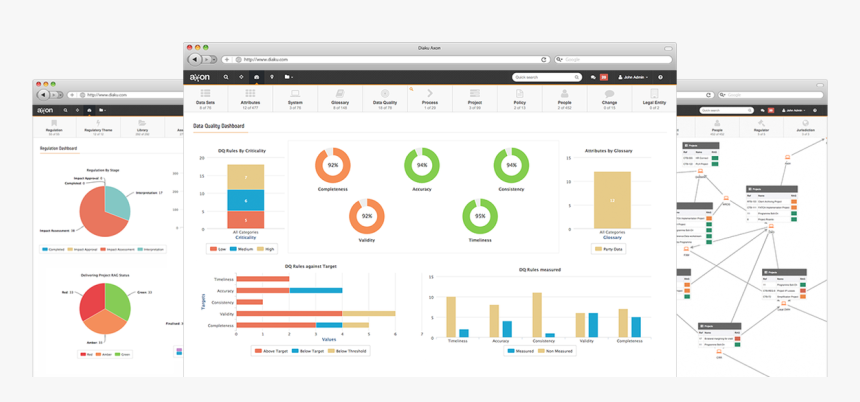The image size is (860, 402).
Task: Reload page in front browser window
Action: 544,59
